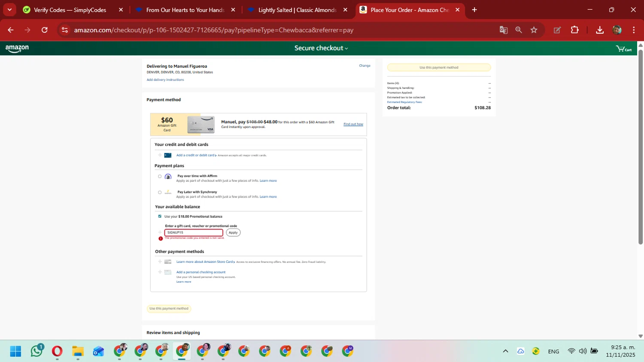Click Add a credit or debit card

point(195,155)
